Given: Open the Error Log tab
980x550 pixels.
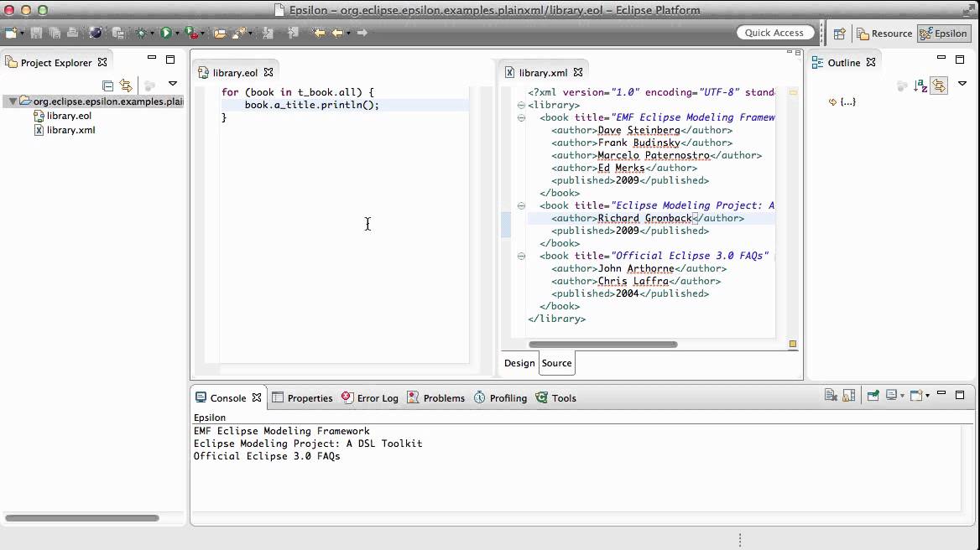Looking at the screenshot, I should [370, 397].
